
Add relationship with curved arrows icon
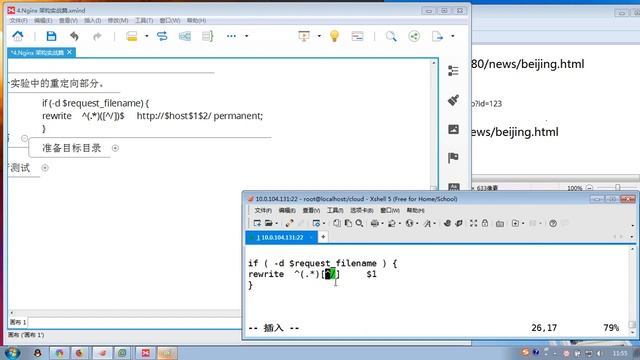(162, 36)
